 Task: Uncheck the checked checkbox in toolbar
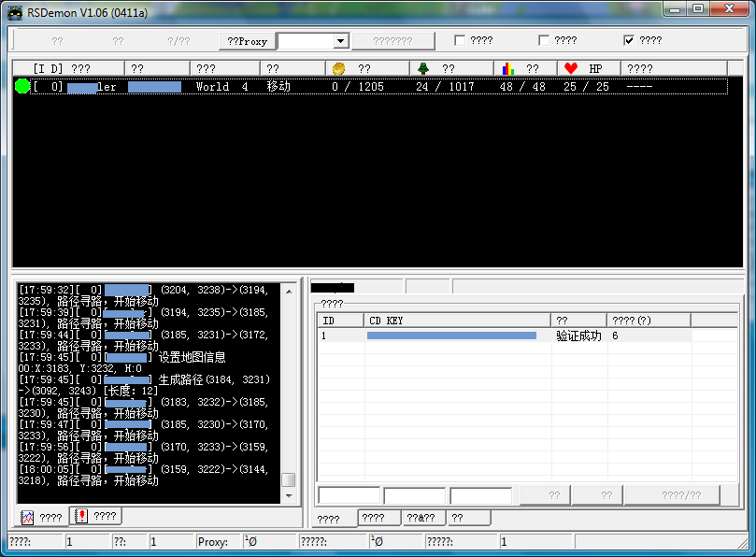tap(629, 41)
